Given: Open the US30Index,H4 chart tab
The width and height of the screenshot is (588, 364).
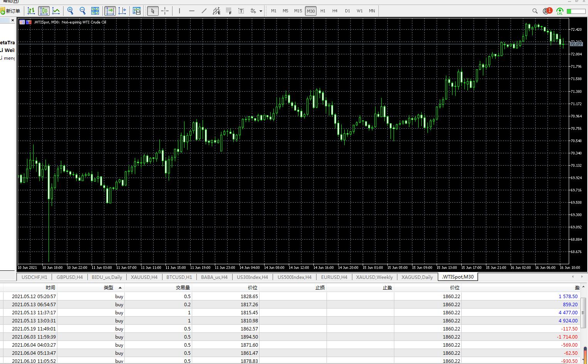Looking at the screenshot, I should click(x=252, y=277).
